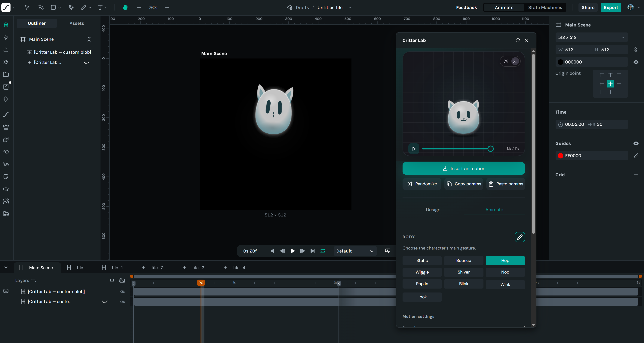Click the Randomize button

(x=422, y=184)
